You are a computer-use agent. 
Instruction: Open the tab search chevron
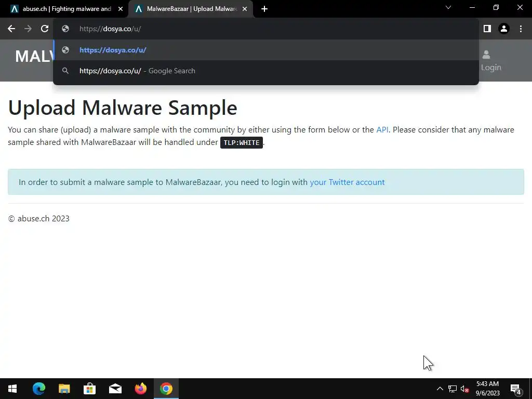pos(448,7)
